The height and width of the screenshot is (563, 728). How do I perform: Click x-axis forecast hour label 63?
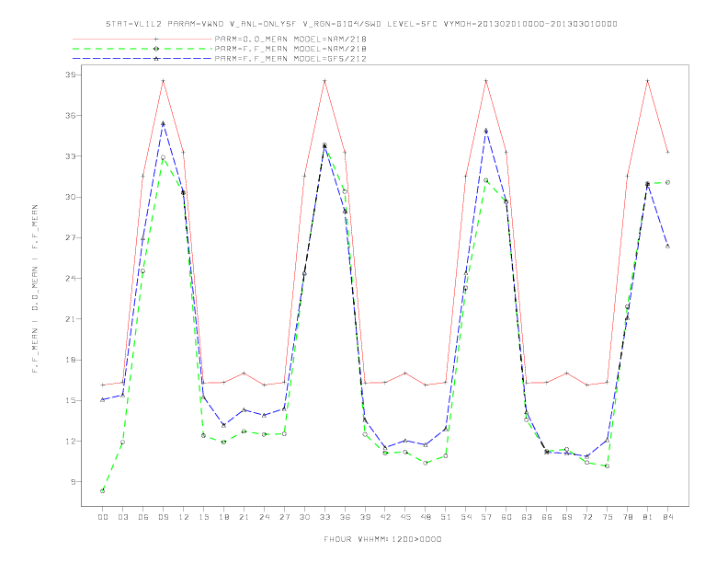click(527, 517)
